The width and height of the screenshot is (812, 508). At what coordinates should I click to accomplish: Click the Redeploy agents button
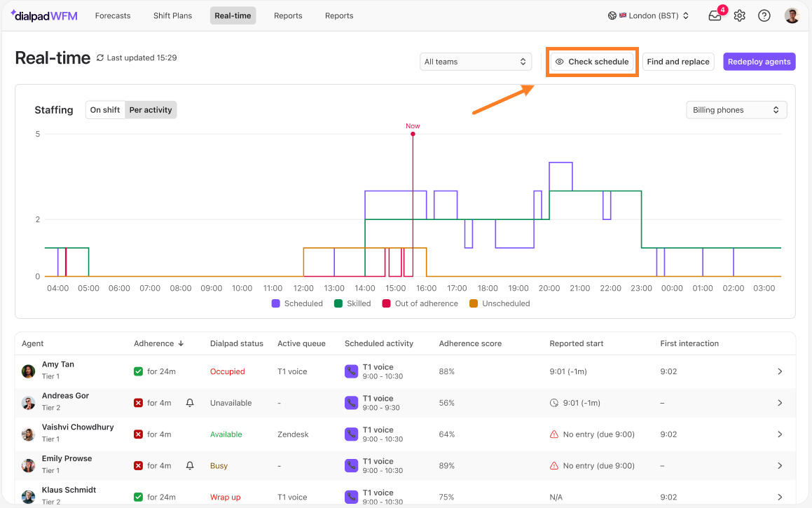[759, 62]
